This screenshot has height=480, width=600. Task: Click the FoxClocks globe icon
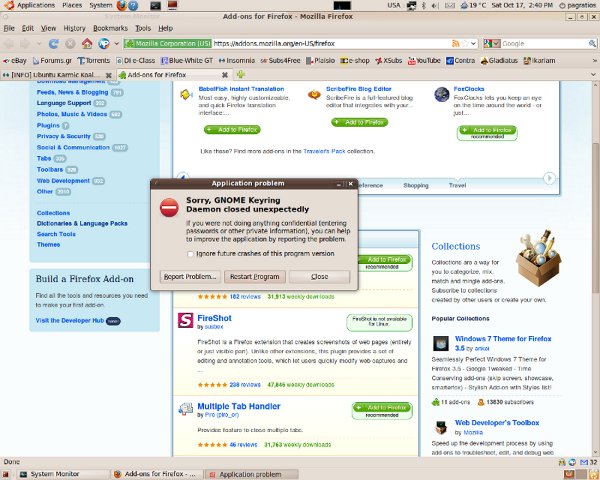point(442,95)
